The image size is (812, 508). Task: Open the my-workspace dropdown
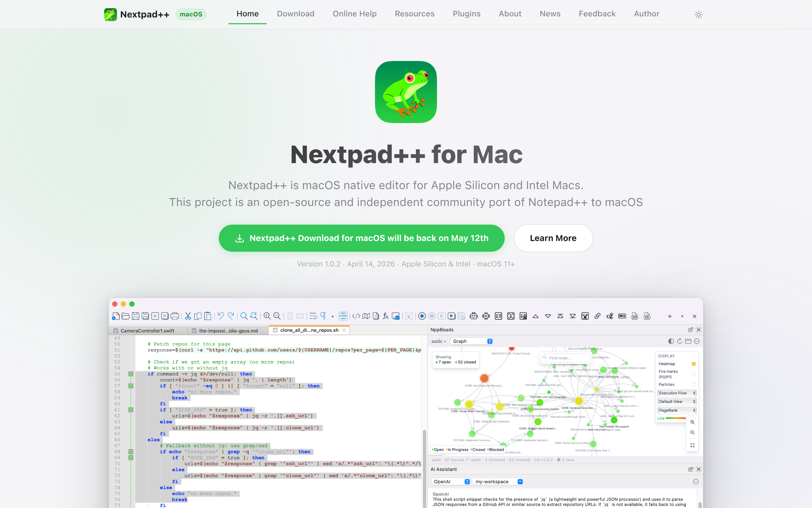(498, 481)
